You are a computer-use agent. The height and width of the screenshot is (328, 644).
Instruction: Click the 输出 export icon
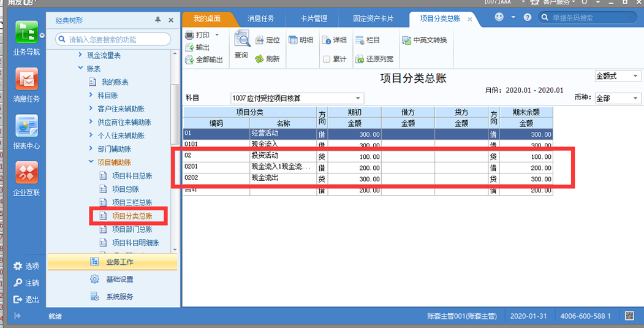click(x=189, y=47)
